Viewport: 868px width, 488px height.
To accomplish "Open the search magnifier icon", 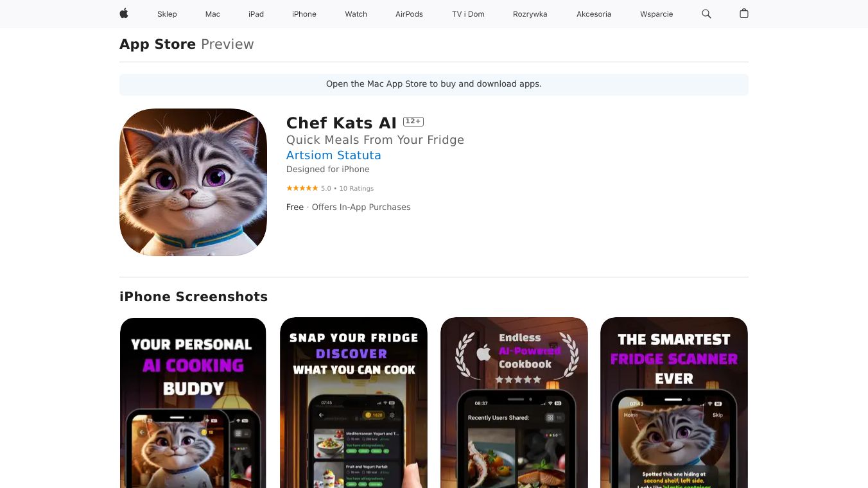I will (x=706, y=13).
